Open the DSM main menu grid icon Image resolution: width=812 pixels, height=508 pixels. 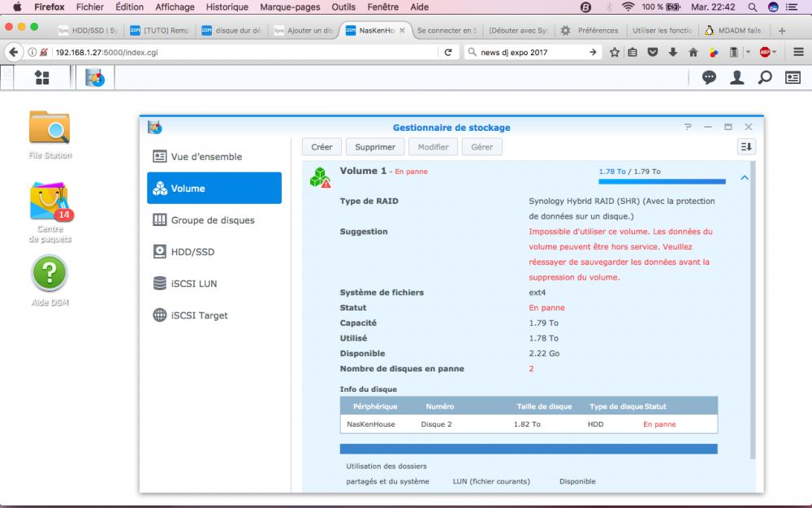click(x=42, y=78)
